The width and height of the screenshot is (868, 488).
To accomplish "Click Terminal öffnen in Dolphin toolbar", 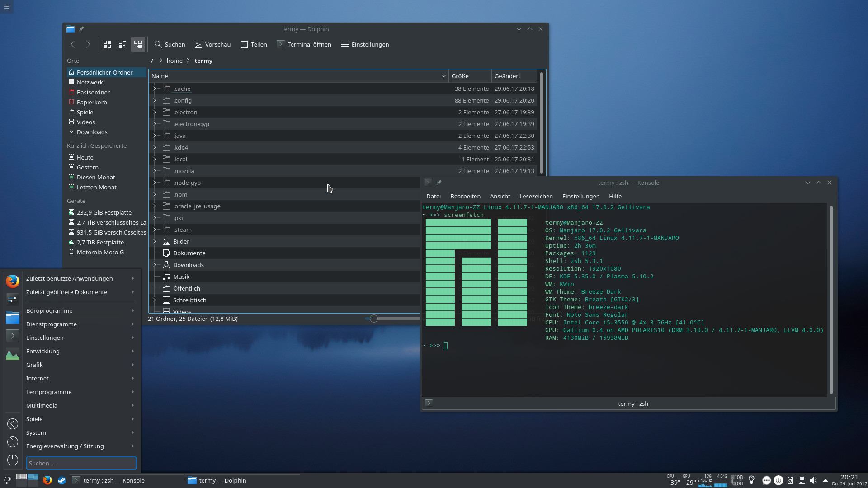I will pyautogui.click(x=304, y=44).
